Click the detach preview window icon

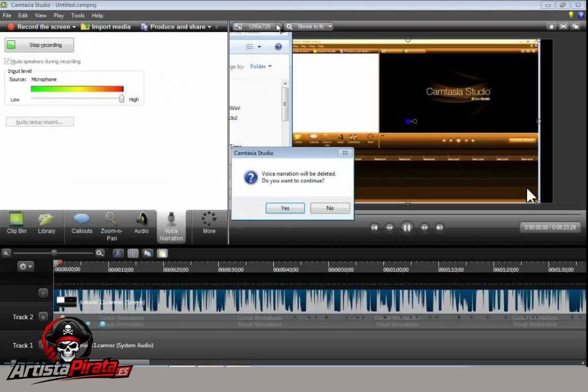[x=575, y=27]
